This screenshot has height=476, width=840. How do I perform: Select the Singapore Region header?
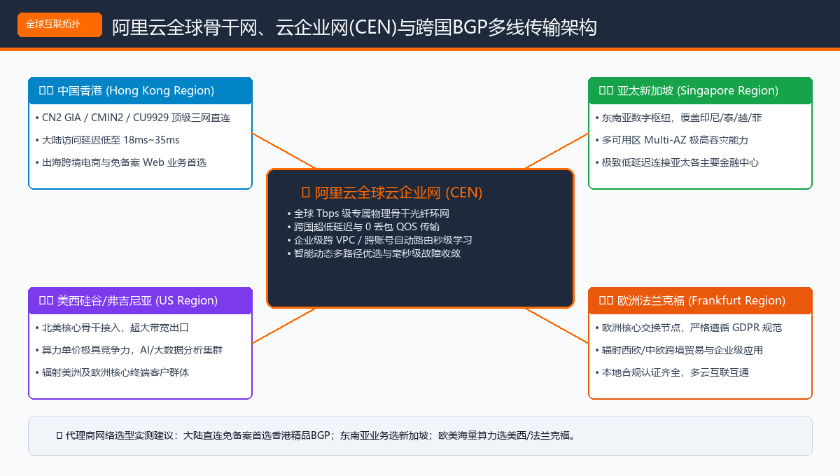coord(700,90)
